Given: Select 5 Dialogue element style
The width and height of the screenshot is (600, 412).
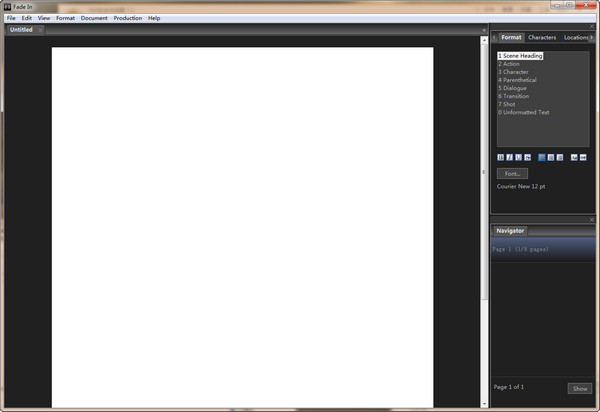Looking at the screenshot, I should pos(512,88).
